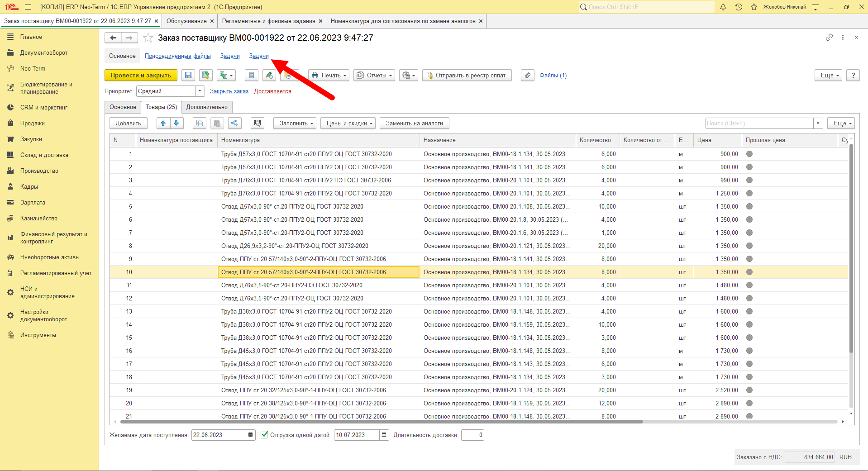Open the notifications bell icon
This screenshot has height=471, width=868.
[723, 7]
